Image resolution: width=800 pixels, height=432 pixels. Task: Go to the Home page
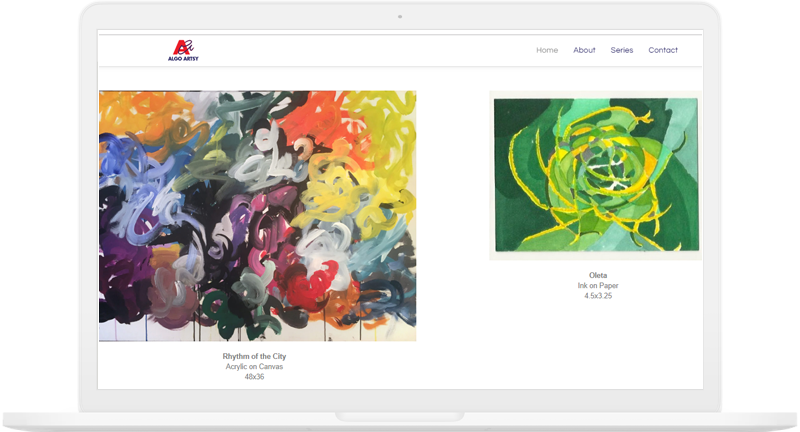click(547, 50)
